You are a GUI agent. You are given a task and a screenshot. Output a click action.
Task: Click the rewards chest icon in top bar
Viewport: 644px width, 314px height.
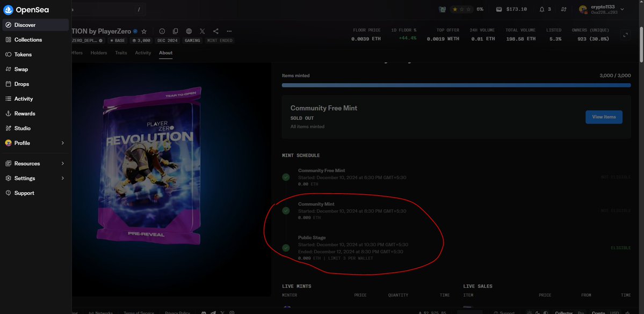click(x=443, y=10)
